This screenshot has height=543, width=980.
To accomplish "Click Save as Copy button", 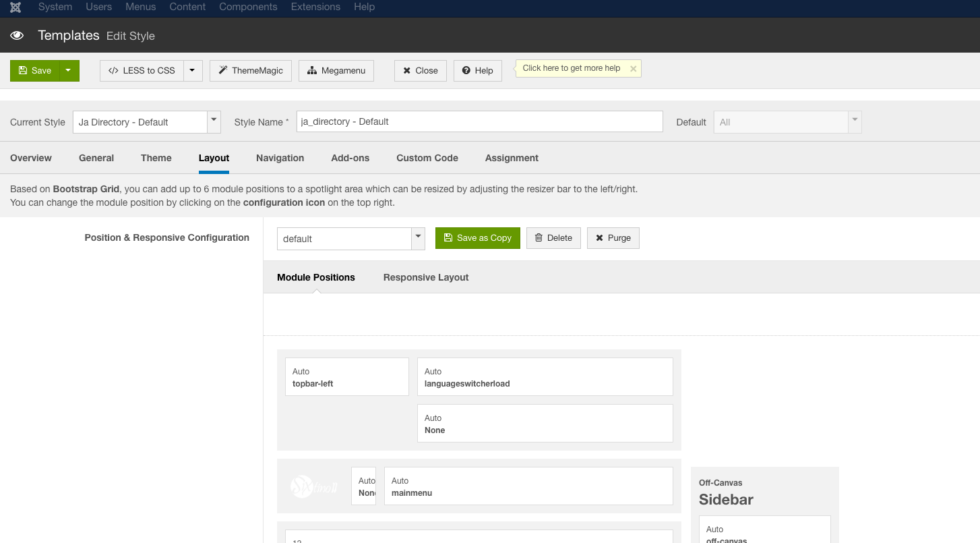I will coord(477,238).
